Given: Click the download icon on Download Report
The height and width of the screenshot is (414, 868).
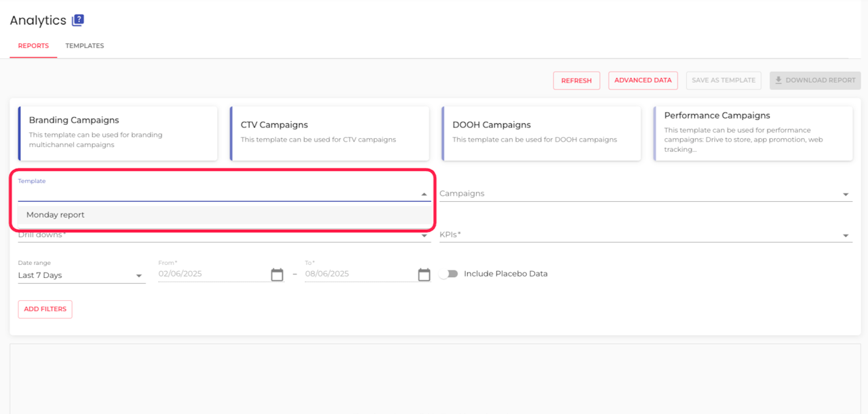Looking at the screenshot, I should tap(778, 80).
